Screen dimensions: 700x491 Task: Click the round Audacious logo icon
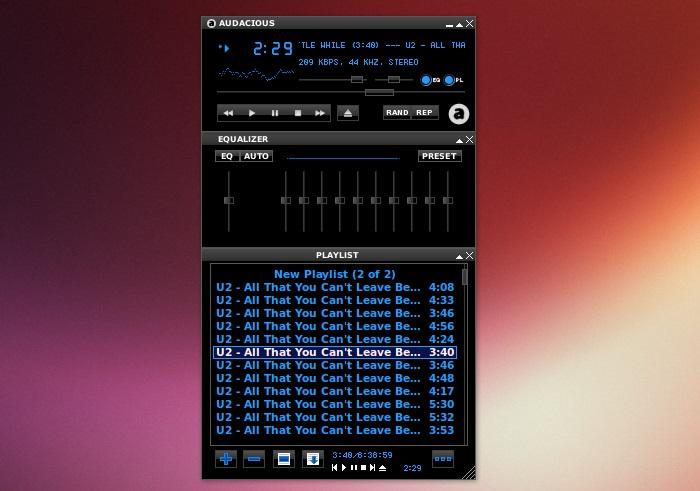(x=459, y=113)
